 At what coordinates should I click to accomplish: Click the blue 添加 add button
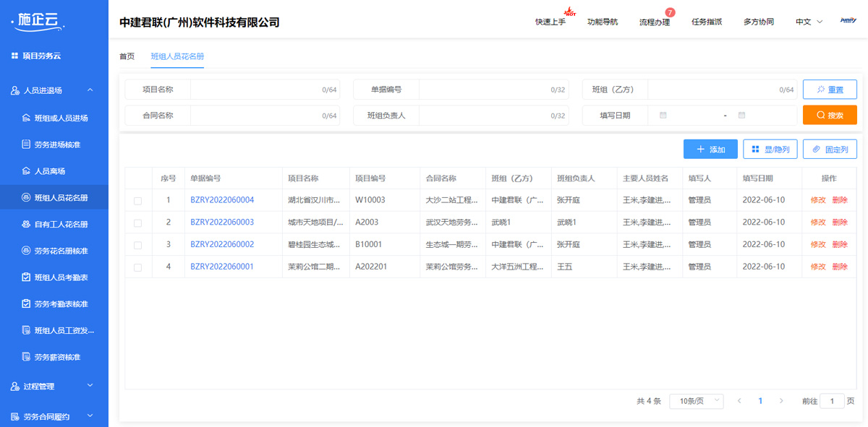(710, 149)
